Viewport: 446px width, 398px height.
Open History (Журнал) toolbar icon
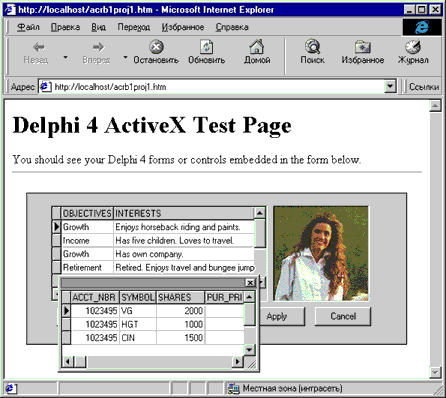413,47
